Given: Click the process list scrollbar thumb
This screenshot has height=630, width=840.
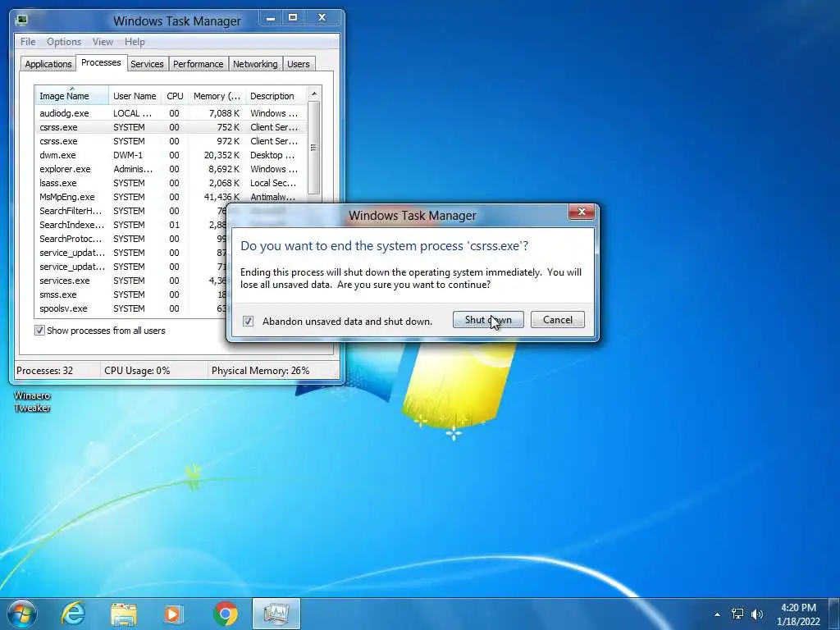Looking at the screenshot, I should [x=314, y=148].
